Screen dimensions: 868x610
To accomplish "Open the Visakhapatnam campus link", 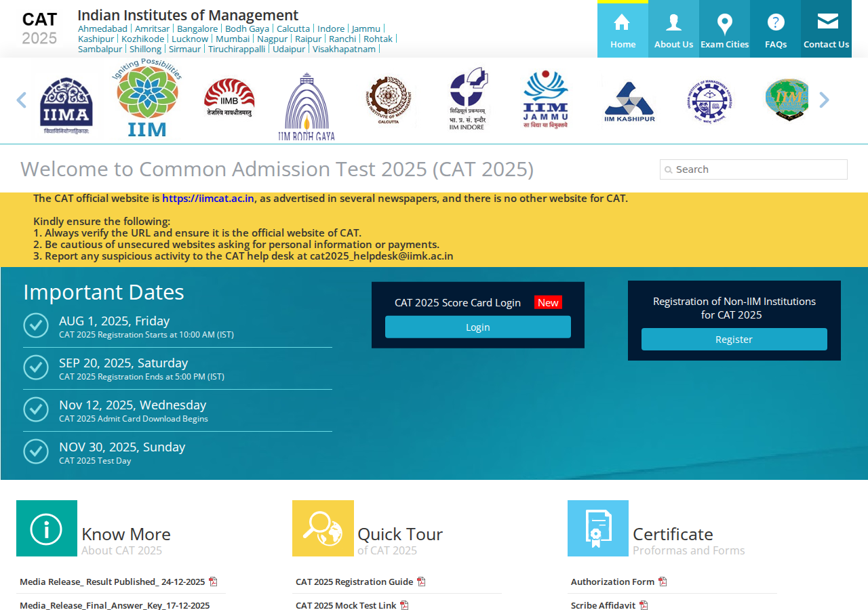I will (x=344, y=49).
